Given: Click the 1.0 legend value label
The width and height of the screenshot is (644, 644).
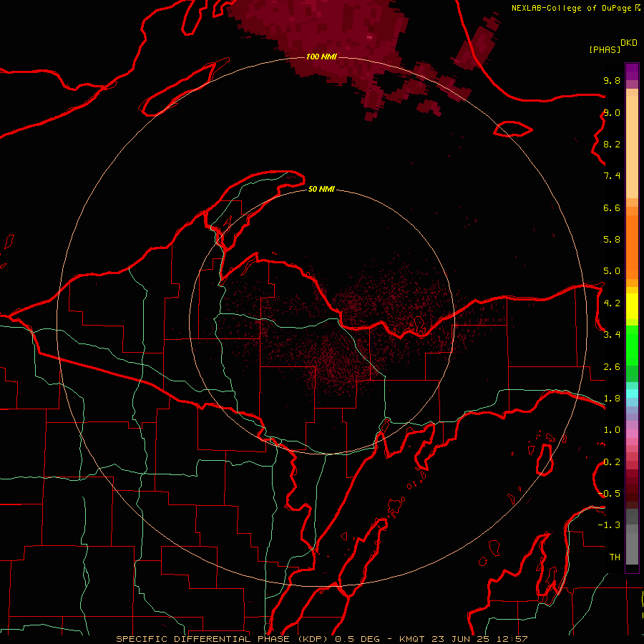Looking at the screenshot, I should [x=612, y=430].
